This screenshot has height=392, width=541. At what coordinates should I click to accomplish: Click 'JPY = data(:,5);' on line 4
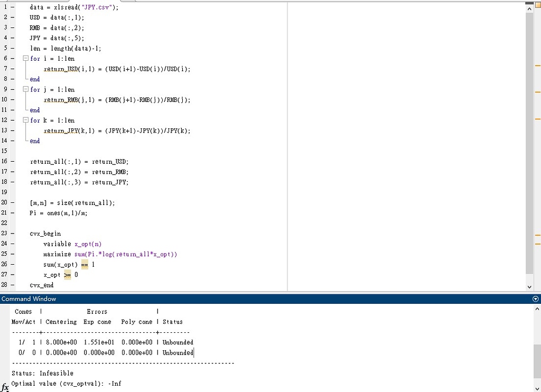(57, 38)
